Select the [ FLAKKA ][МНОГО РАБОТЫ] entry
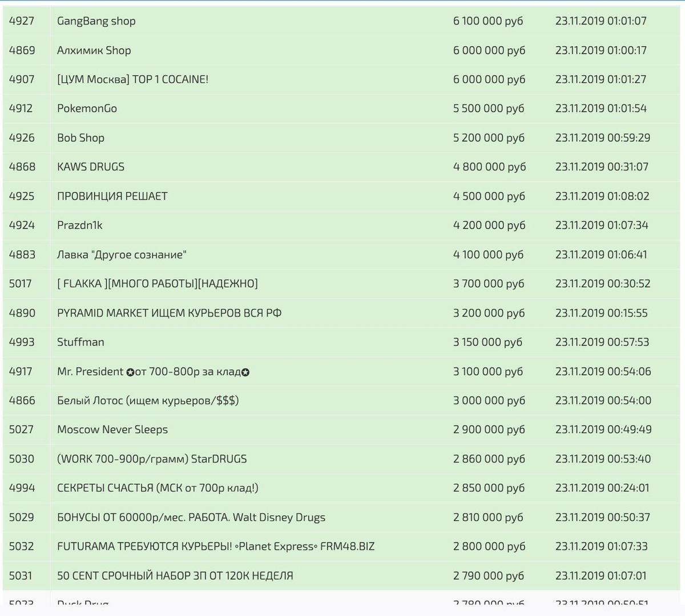The height and width of the screenshot is (616, 685). click(x=158, y=283)
